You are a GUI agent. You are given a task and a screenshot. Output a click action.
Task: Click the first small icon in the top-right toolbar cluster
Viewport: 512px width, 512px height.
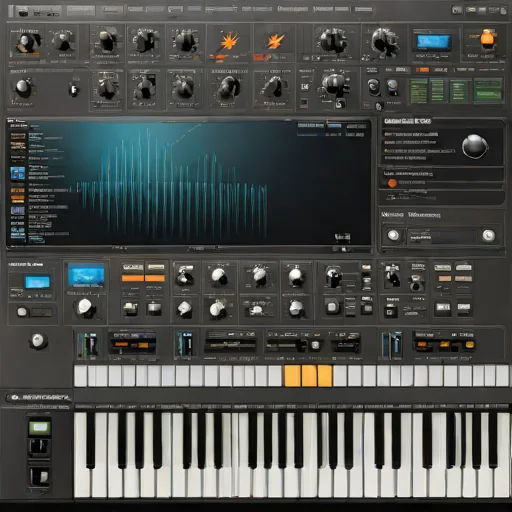click(x=457, y=10)
